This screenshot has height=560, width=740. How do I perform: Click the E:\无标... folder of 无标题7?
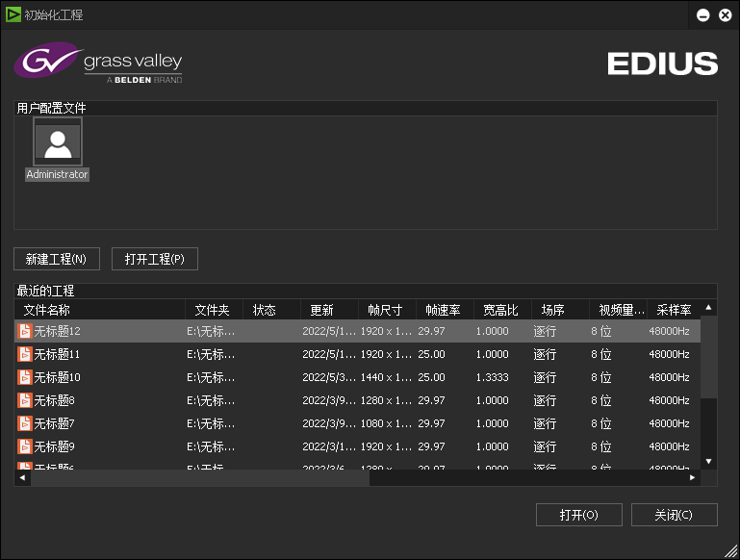click(211, 423)
